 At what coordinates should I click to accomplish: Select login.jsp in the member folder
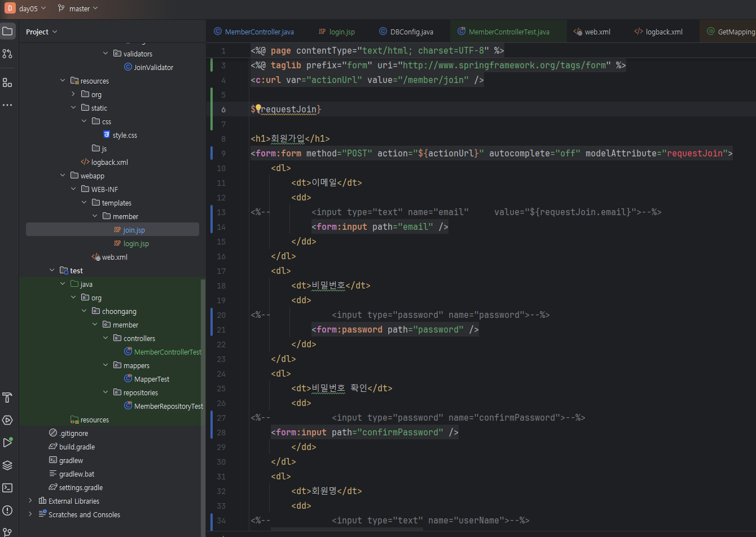pos(136,243)
